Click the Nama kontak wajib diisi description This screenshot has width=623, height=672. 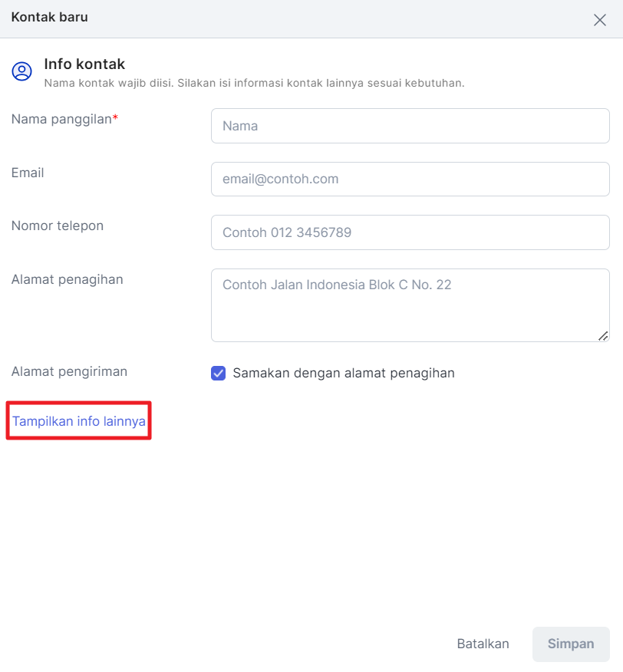(x=254, y=83)
